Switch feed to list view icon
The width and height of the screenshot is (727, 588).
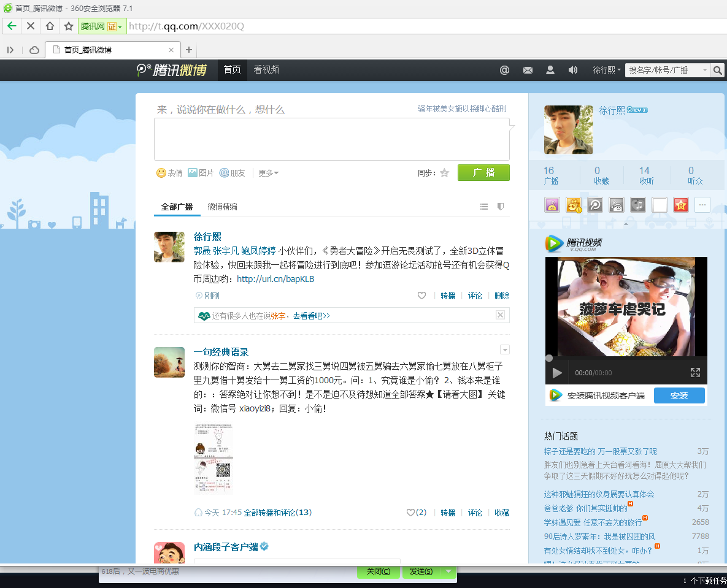(483, 207)
